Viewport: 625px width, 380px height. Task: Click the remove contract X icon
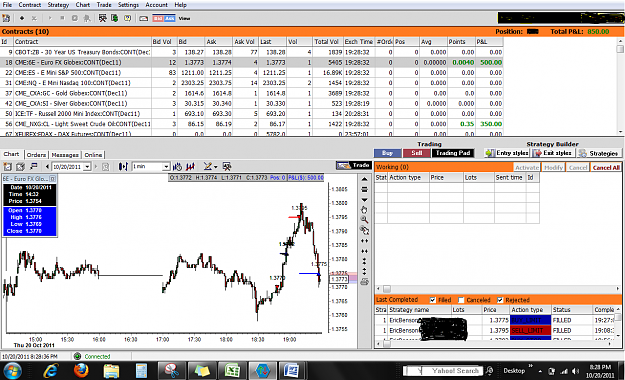click(x=34, y=18)
